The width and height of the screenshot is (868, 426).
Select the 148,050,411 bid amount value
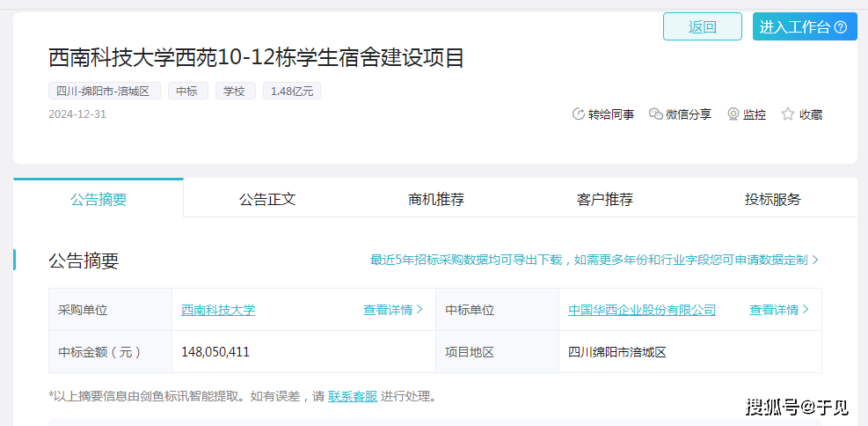(x=215, y=352)
